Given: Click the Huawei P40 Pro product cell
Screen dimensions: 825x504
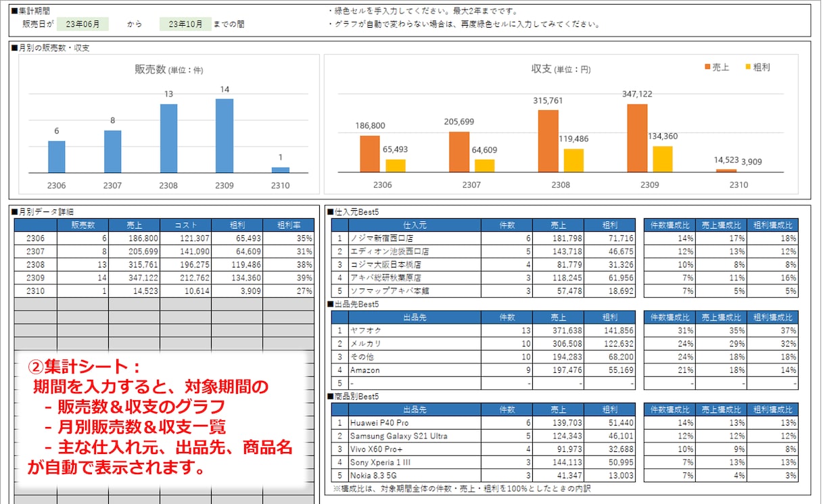Looking at the screenshot, I should (x=415, y=423).
